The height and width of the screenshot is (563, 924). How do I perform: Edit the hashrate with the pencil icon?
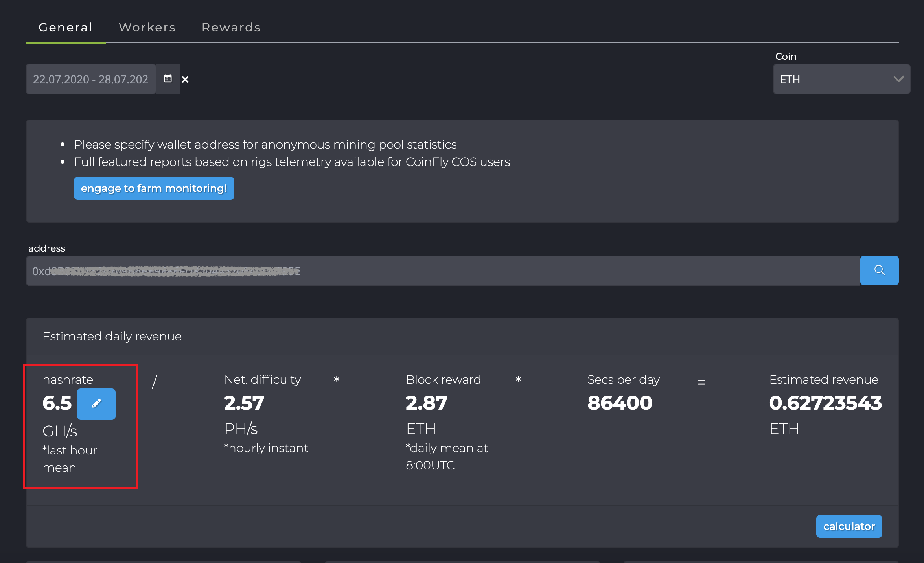pyautogui.click(x=96, y=404)
